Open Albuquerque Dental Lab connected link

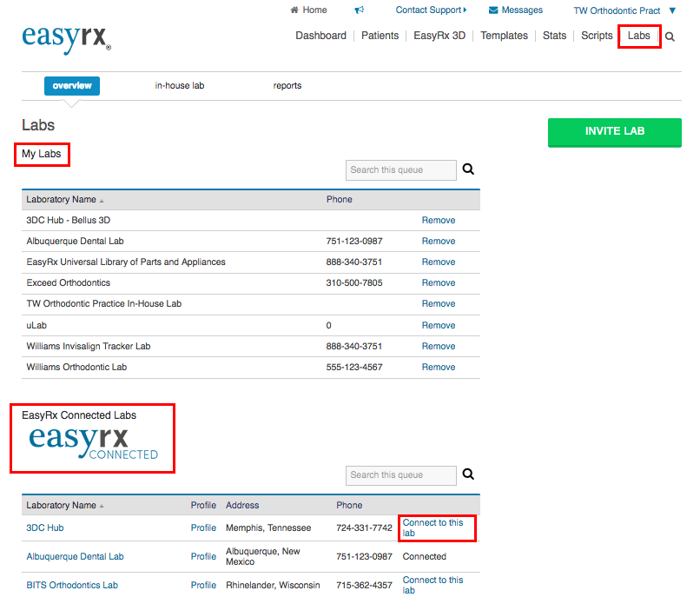coord(75,556)
